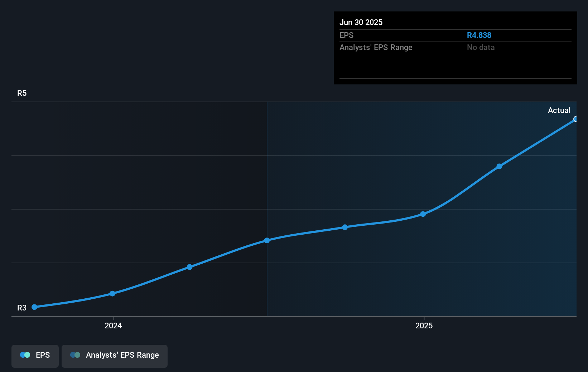Click the EPS data point above 2024

point(112,293)
